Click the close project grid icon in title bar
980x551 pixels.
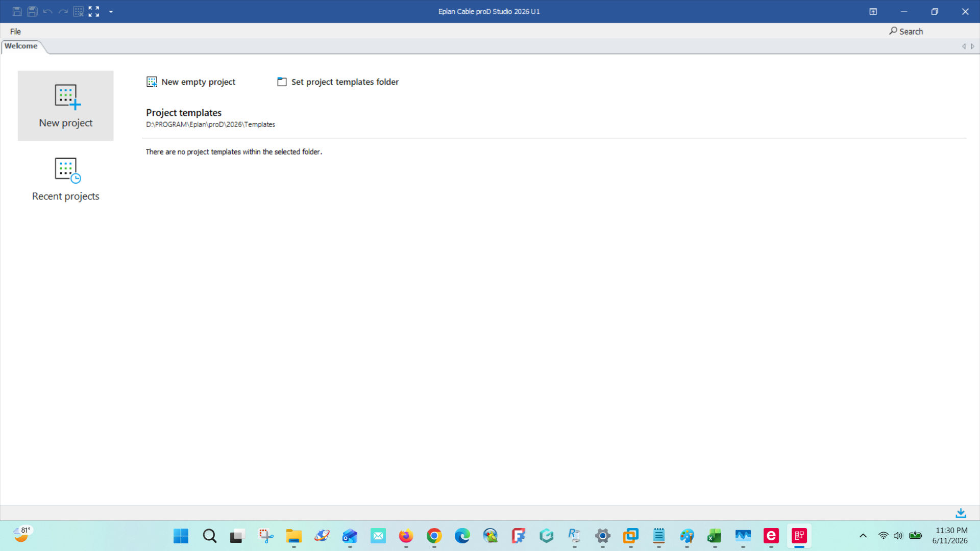pos(78,11)
